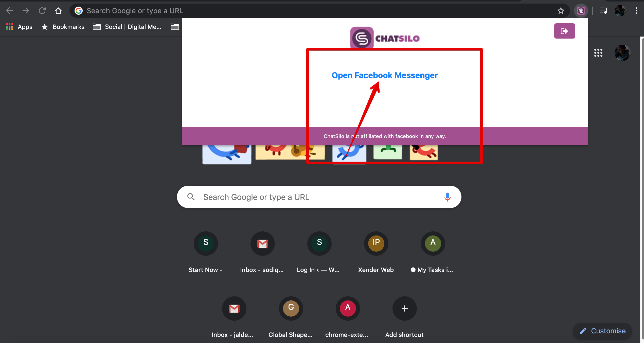This screenshot has width=644, height=343.
Task: Open the Global Shape... shortcut tile
Action: [291, 308]
